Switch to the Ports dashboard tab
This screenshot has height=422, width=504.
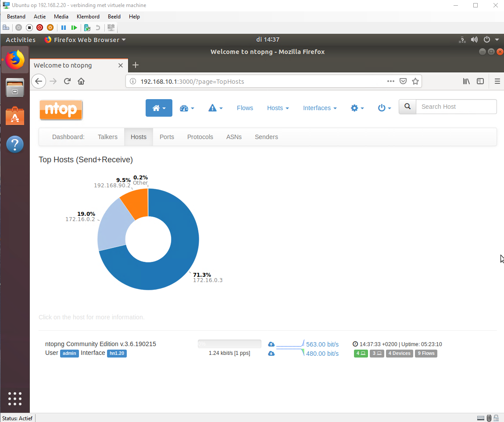(167, 137)
